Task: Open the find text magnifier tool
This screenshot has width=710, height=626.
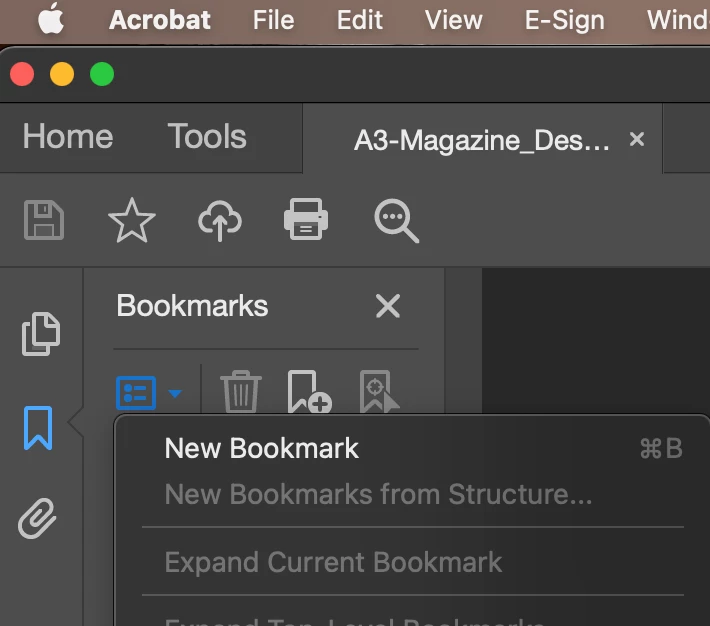Action: 396,221
